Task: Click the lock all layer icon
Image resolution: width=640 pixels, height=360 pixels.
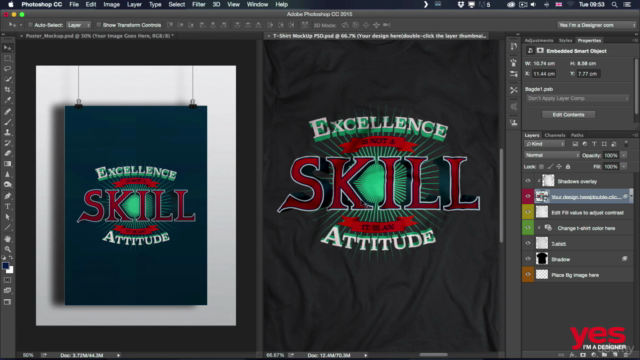Action: pyautogui.click(x=568, y=167)
